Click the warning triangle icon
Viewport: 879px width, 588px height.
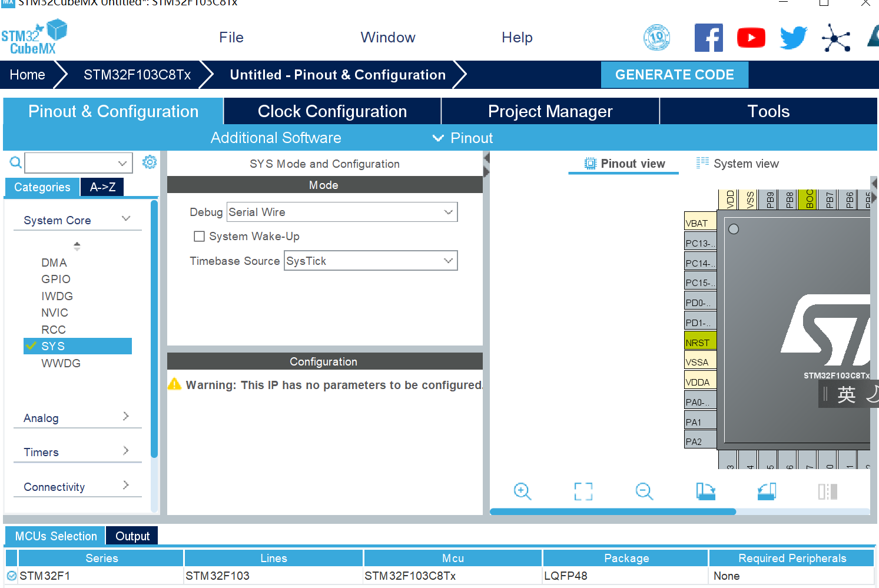(174, 384)
